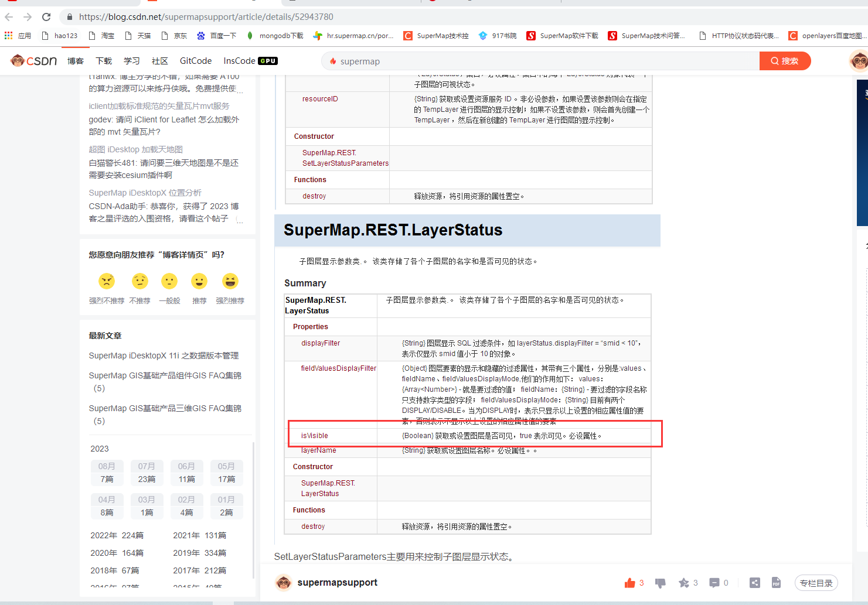Image resolution: width=868 pixels, height=605 pixels.
Task: Select the 强烈不推荐 angry face rating
Action: point(107,282)
